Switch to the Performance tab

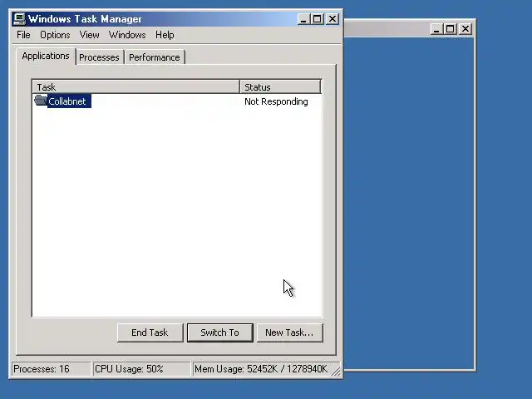[x=155, y=57]
